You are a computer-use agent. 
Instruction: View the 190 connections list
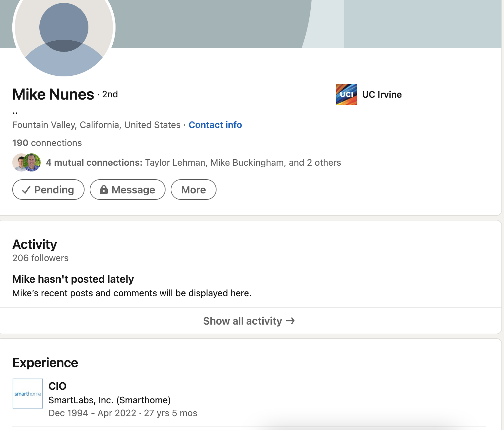(x=47, y=143)
